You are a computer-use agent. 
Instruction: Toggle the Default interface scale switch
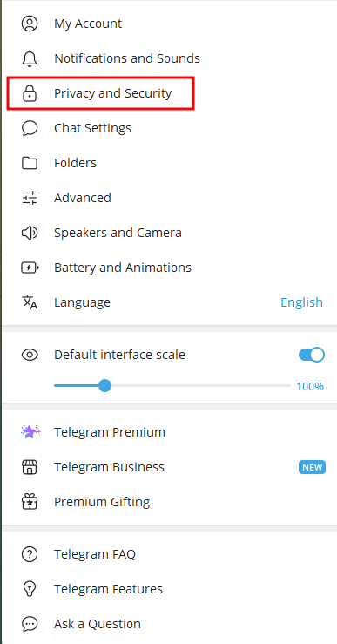coord(312,355)
